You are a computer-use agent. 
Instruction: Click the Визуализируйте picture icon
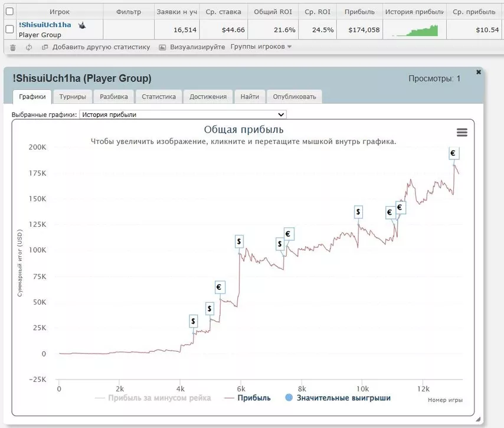pos(162,47)
